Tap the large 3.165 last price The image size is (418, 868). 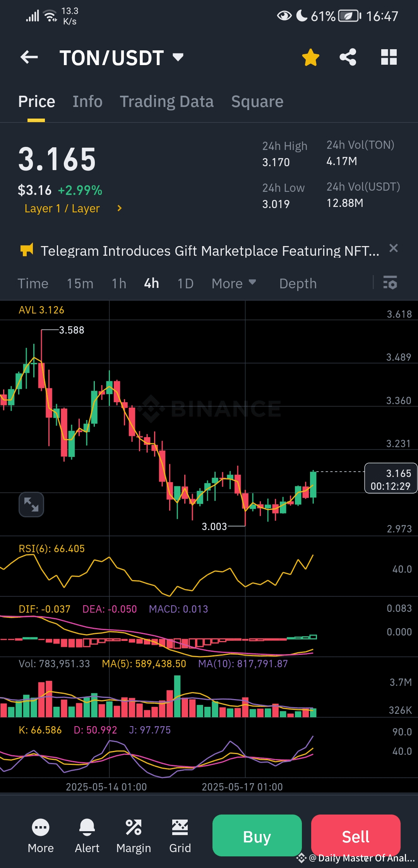click(57, 159)
